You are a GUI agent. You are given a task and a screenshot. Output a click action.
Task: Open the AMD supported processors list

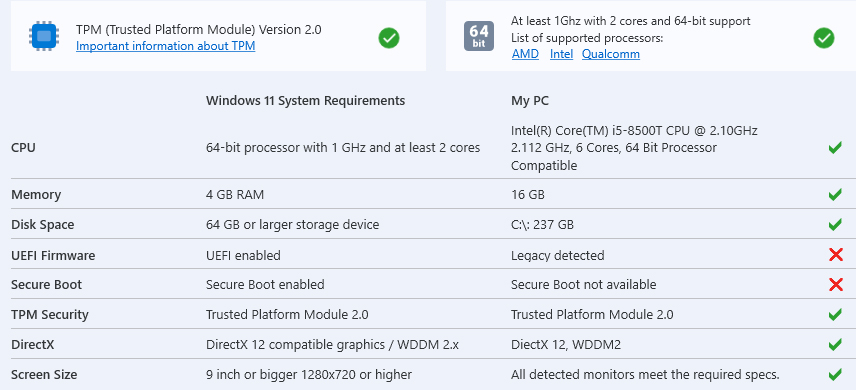point(525,54)
